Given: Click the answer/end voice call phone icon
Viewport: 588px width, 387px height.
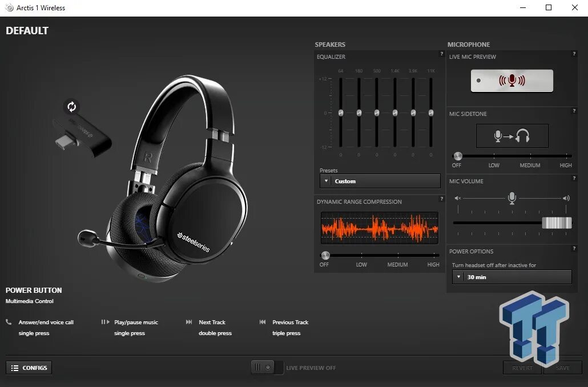Looking at the screenshot, I should [9, 322].
